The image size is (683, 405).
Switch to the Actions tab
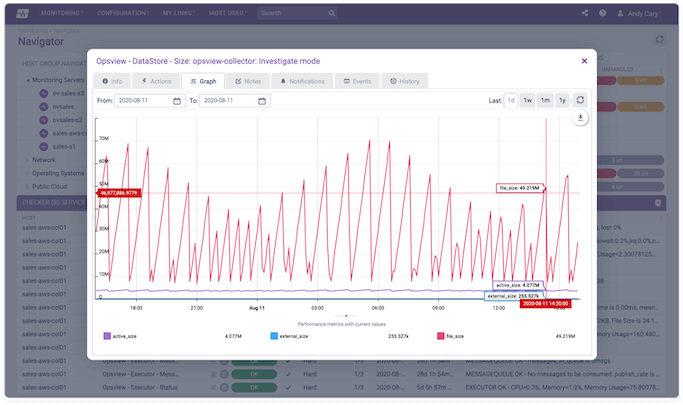point(157,80)
